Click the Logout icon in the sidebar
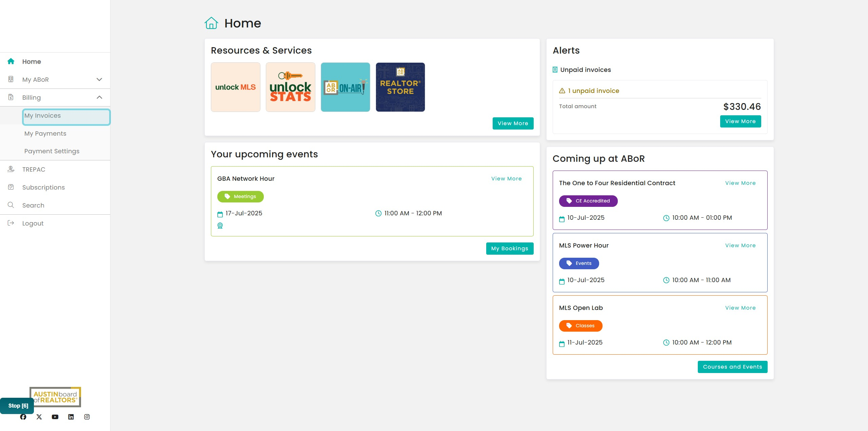868x431 pixels. coord(11,223)
